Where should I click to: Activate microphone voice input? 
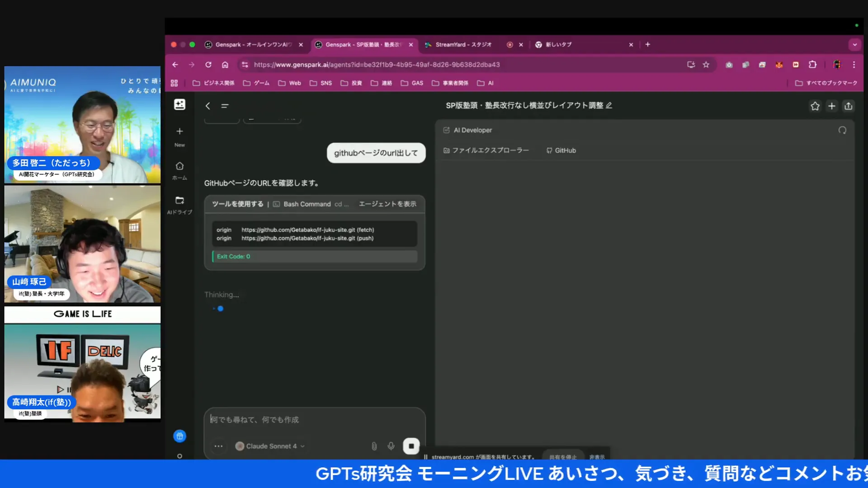[x=391, y=446]
